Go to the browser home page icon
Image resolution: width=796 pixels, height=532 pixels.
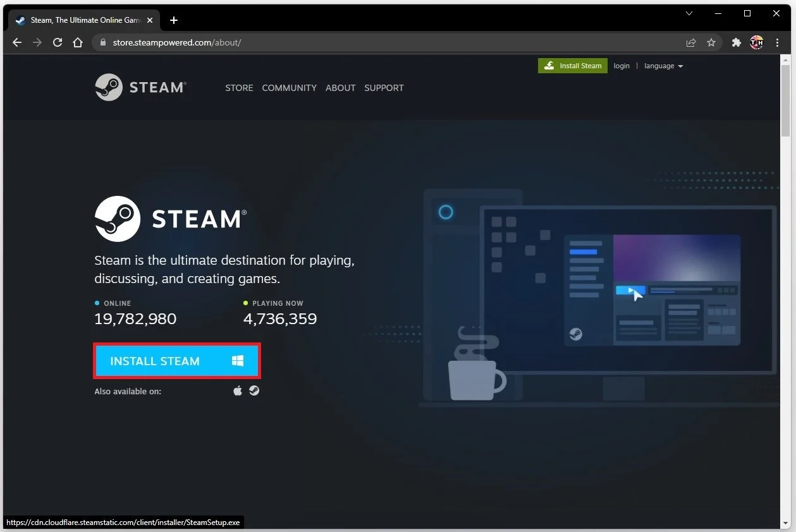78,42
